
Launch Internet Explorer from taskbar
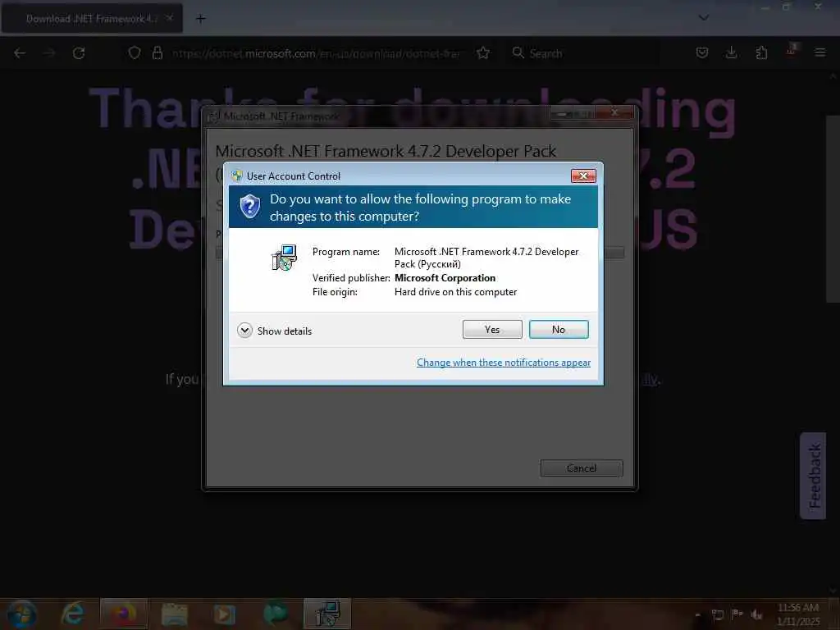[73, 614]
